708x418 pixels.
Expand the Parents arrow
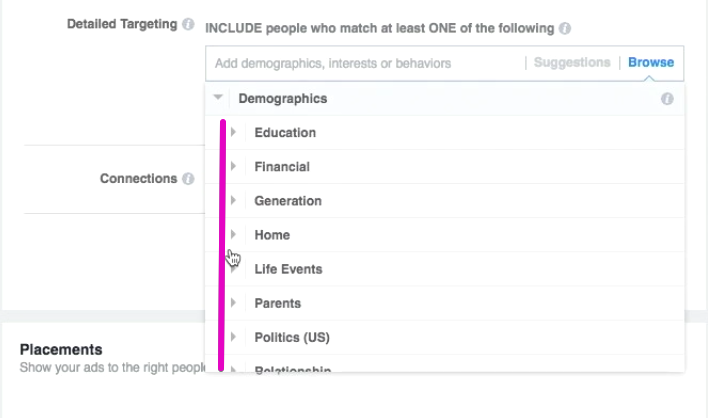[x=233, y=303]
